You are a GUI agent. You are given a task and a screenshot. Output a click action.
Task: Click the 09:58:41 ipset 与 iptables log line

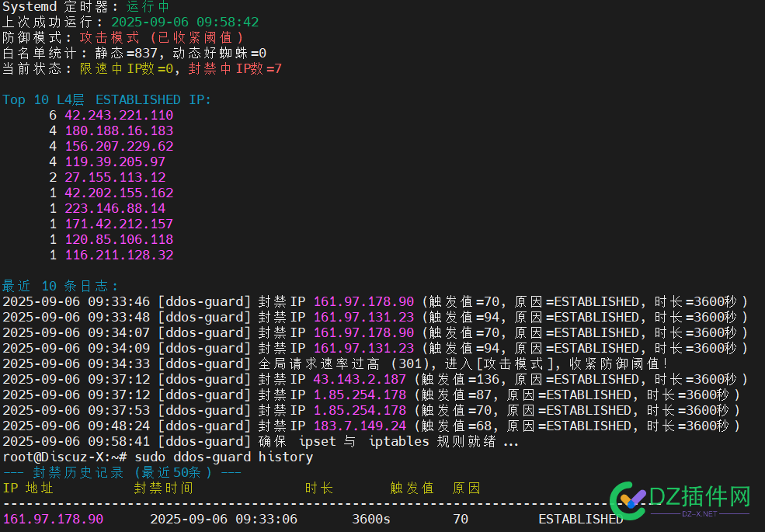260,442
